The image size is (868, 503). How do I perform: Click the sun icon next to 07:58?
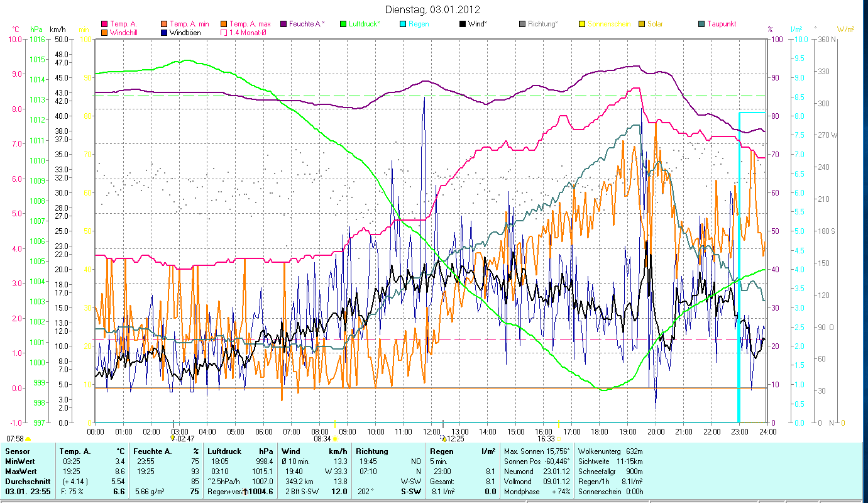(x=28, y=438)
